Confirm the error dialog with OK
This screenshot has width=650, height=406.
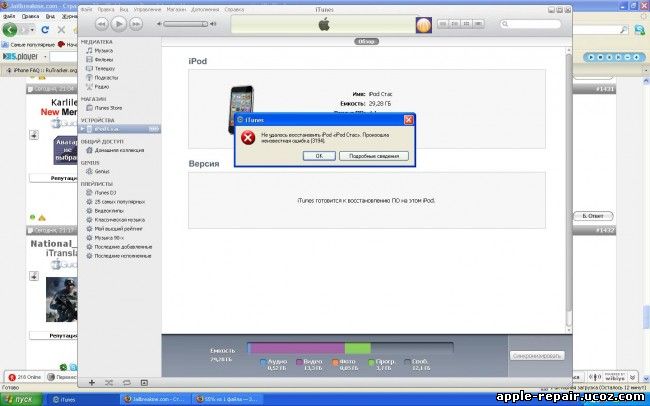319,156
